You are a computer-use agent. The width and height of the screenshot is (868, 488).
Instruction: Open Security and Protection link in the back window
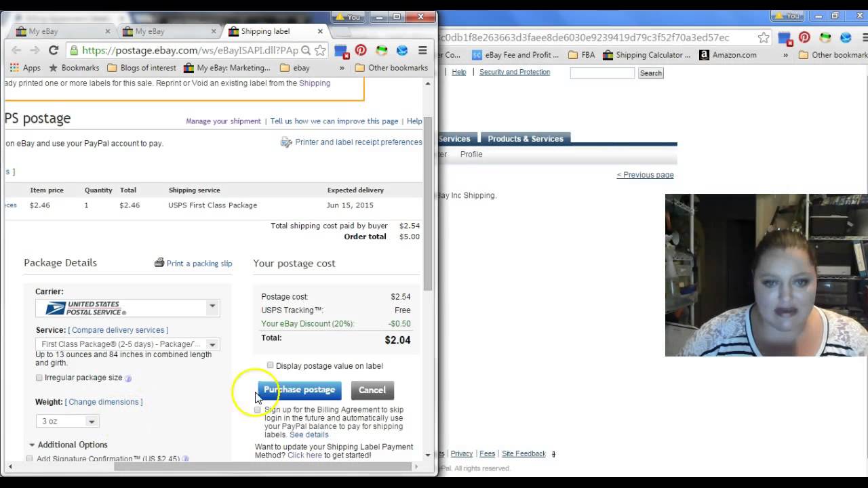tap(515, 72)
